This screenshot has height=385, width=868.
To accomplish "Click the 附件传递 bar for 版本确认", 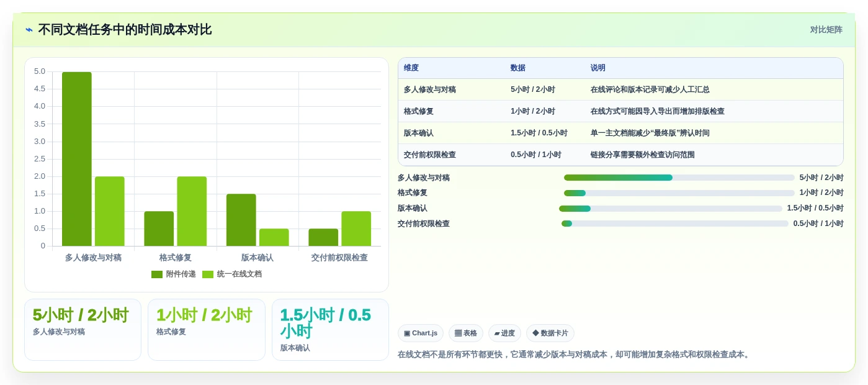I will [241, 220].
